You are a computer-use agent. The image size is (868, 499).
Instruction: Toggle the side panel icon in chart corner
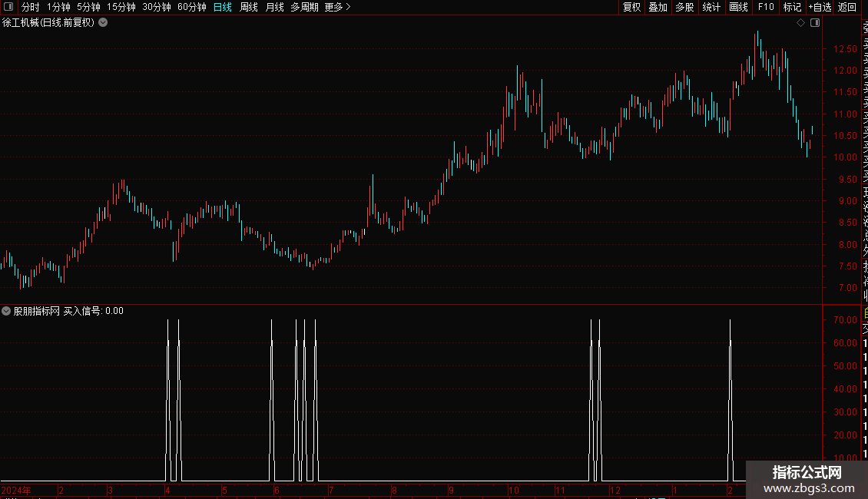click(x=815, y=23)
